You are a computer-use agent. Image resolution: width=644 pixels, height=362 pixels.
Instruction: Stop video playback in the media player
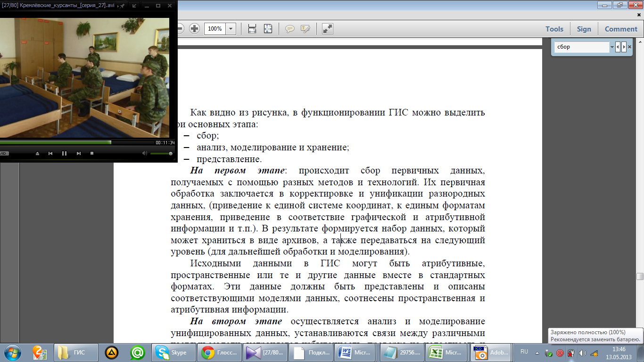(x=92, y=153)
